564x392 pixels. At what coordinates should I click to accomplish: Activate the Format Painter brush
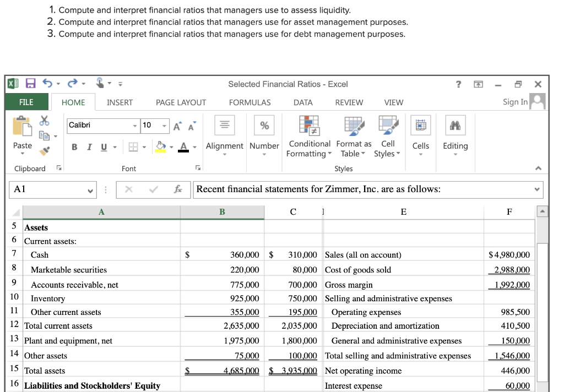(45, 151)
